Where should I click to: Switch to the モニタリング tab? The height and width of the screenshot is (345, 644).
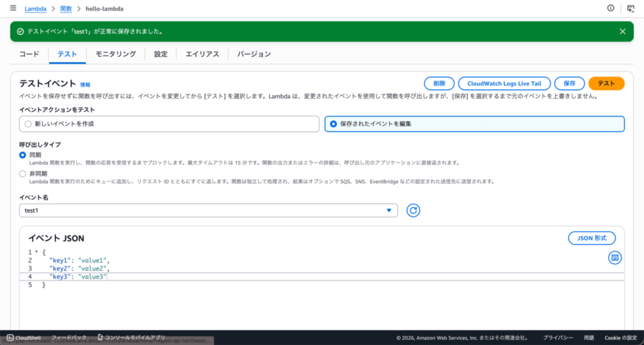pos(116,54)
